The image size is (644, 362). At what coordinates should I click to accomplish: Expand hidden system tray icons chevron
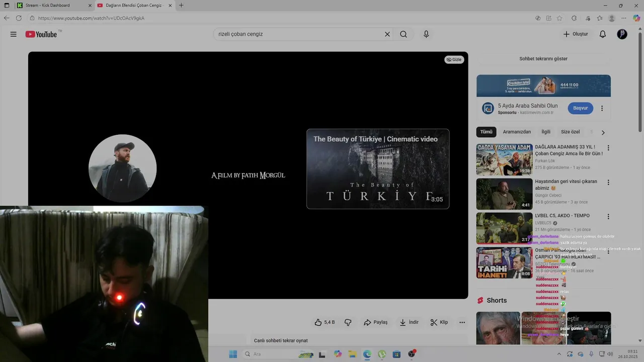(558, 354)
